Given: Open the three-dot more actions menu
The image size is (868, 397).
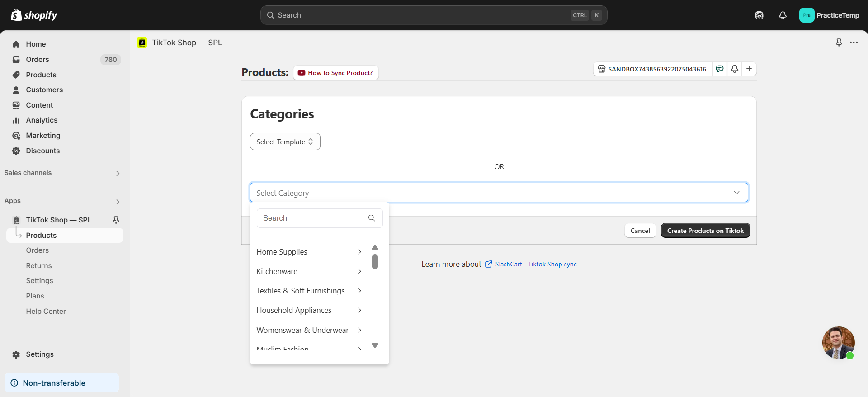Looking at the screenshot, I should [854, 43].
